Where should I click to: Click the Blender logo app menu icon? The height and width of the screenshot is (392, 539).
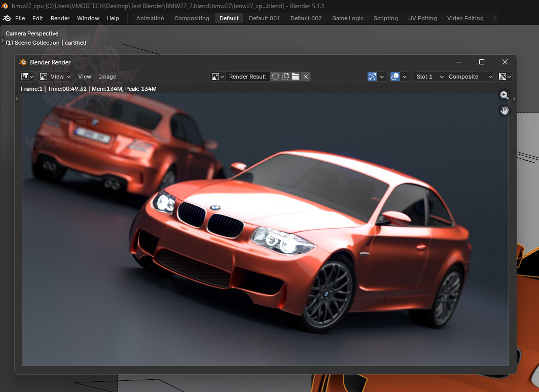(x=7, y=18)
